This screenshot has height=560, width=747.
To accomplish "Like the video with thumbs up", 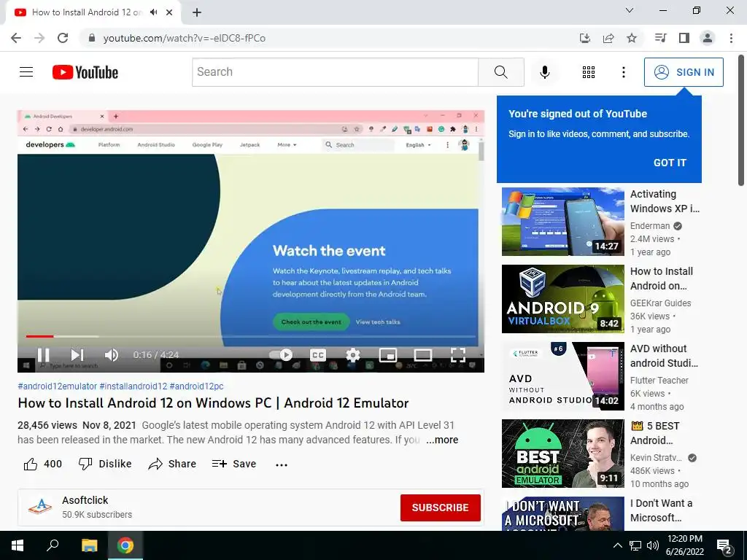I will click(43, 464).
